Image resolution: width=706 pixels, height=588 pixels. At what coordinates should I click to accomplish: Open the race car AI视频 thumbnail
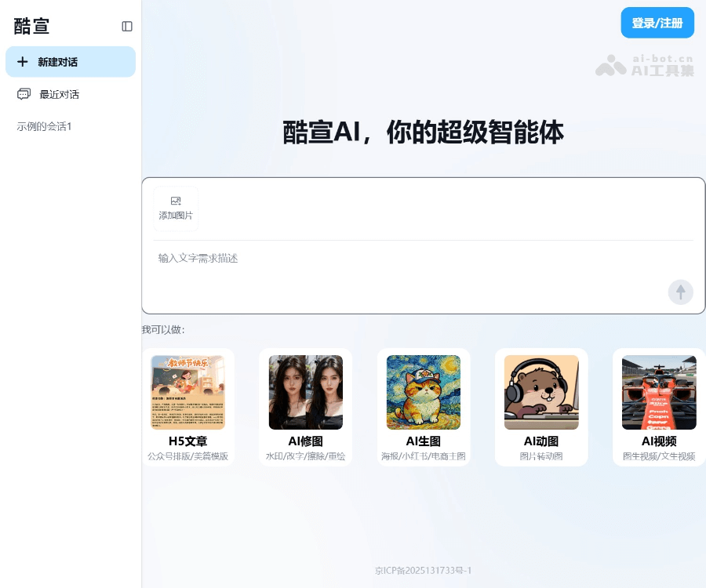click(659, 392)
